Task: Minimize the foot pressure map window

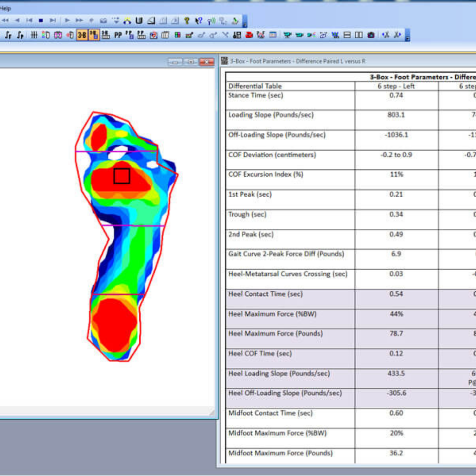Action: [175, 62]
